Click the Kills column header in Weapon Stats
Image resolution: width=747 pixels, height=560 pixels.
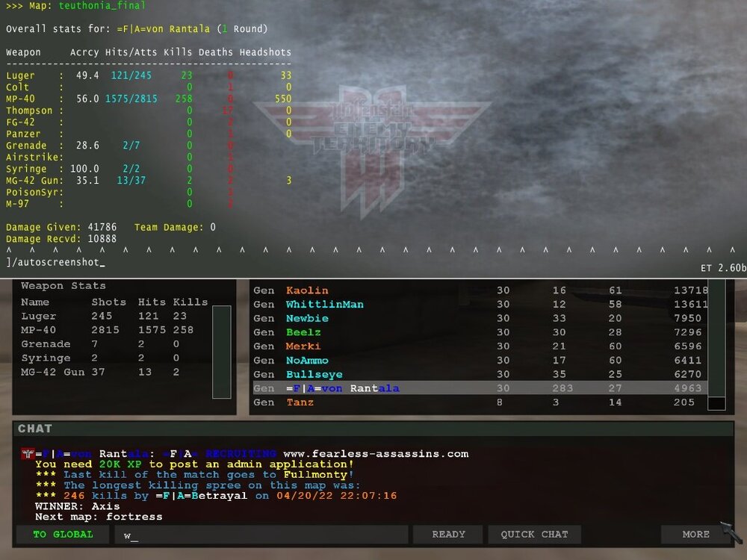pyautogui.click(x=190, y=302)
